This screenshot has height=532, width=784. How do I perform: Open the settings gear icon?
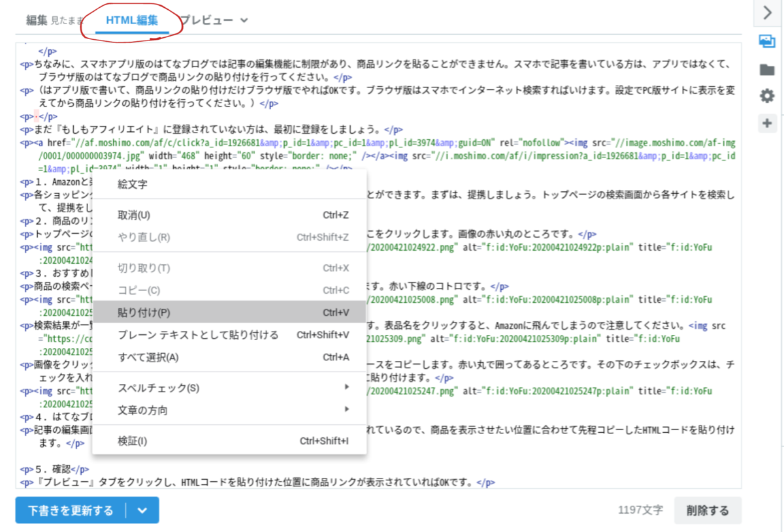pyautogui.click(x=767, y=95)
